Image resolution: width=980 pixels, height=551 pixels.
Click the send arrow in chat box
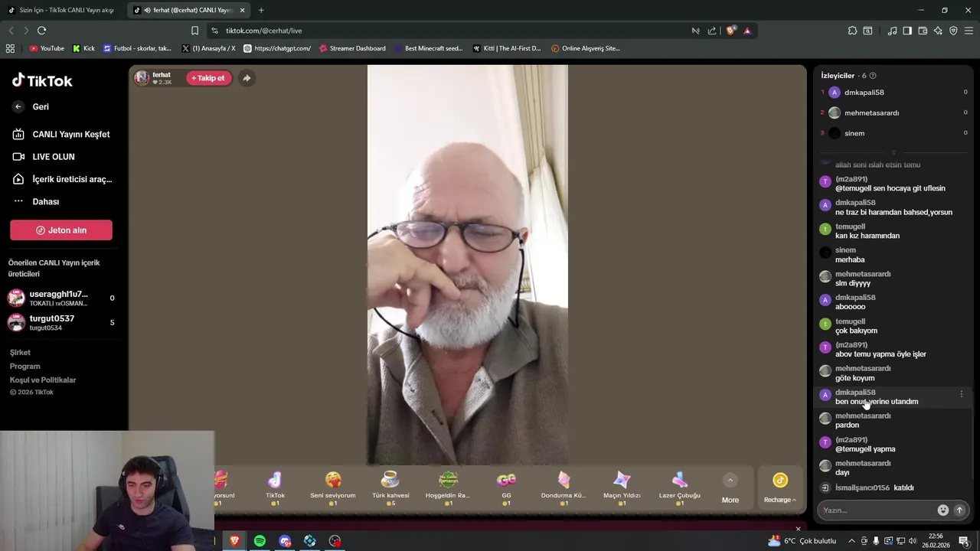click(x=959, y=510)
